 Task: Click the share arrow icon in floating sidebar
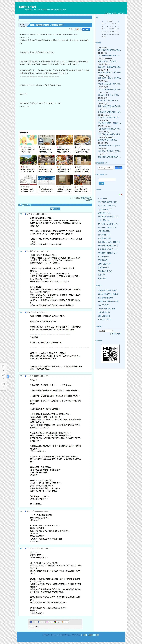point(3,384)
